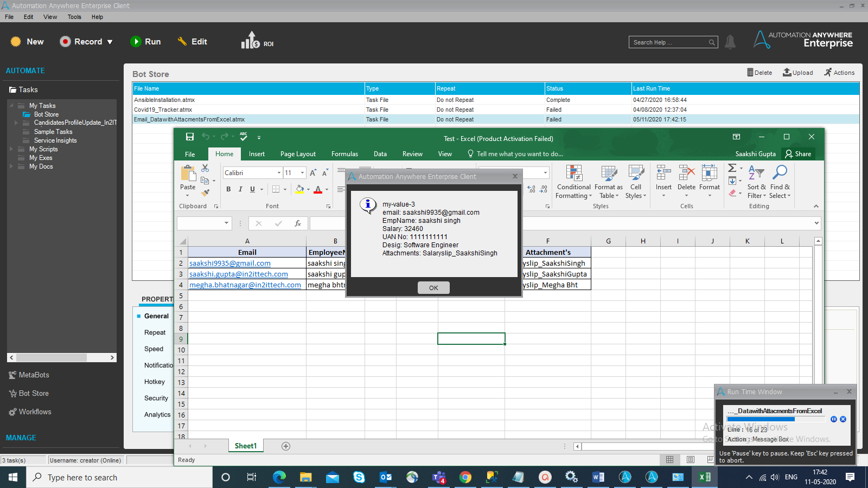Open the Tools menu
868x488 pixels.
(x=74, y=17)
